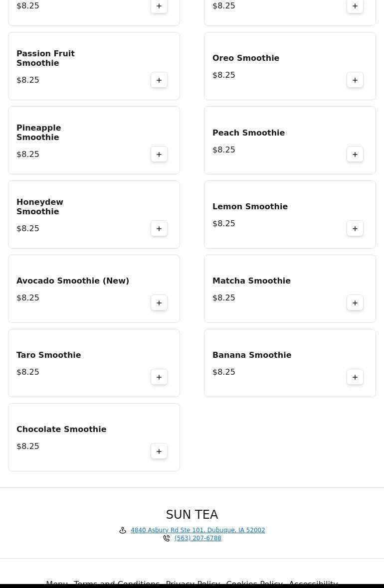Image resolution: width=384 pixels, height=588 pixels.
Task: Add Honeydew Smoothie to cart
Action: coord(159,228)
